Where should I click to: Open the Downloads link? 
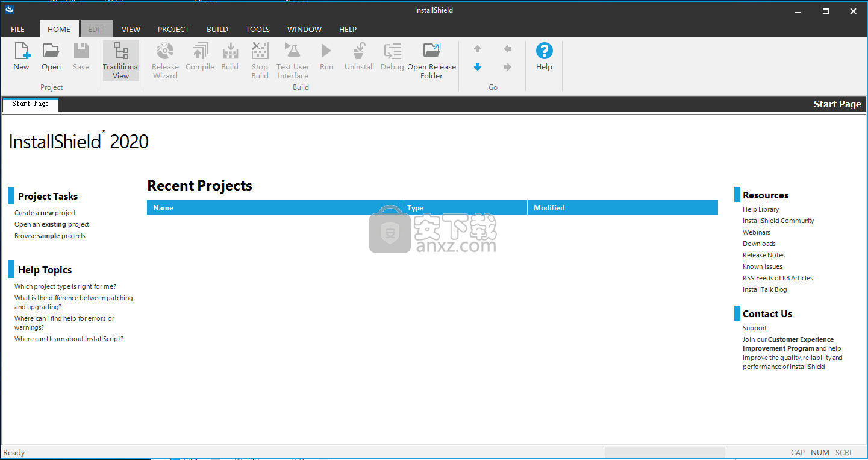[759, 244]
